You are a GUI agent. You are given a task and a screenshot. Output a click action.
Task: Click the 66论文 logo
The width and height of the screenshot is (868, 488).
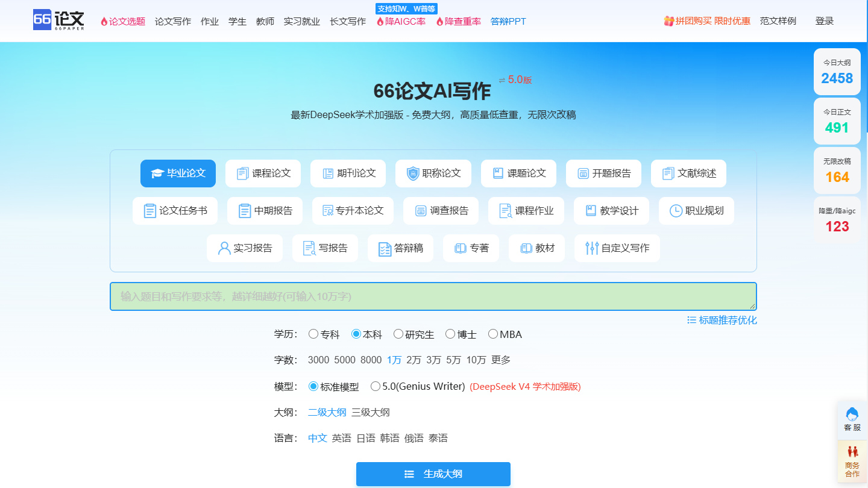click(59, 20)
